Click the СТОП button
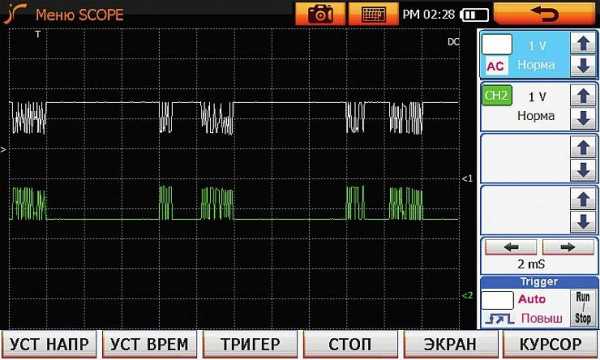The width and height of the screenshot is (600, 360). point(350,344)
